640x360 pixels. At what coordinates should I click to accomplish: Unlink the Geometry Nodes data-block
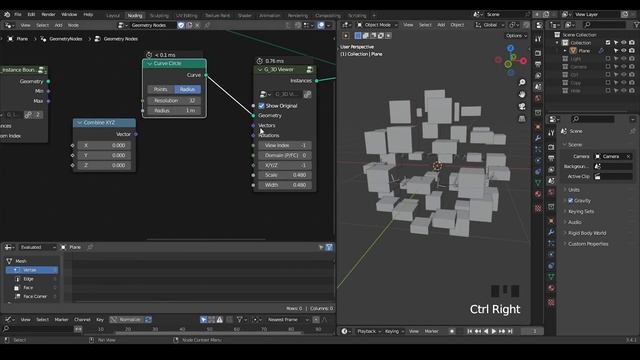(197, 25)
